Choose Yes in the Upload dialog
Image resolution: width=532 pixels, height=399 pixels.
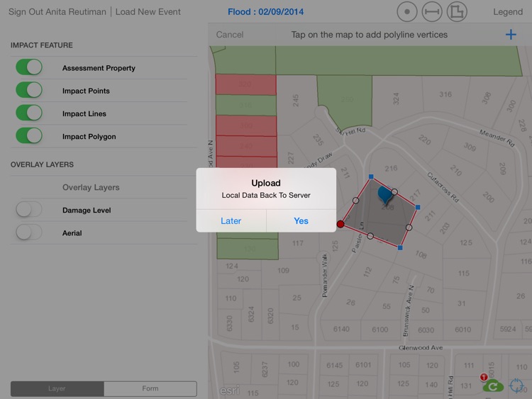[301, 221]
